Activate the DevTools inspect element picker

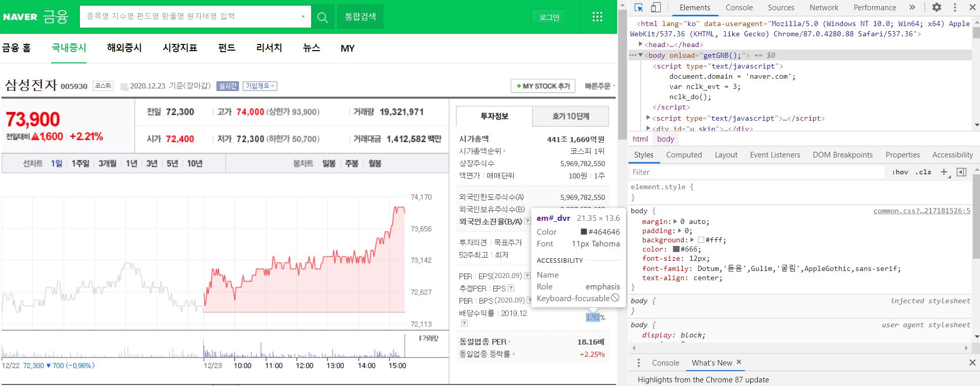click(x=639, y=7)
